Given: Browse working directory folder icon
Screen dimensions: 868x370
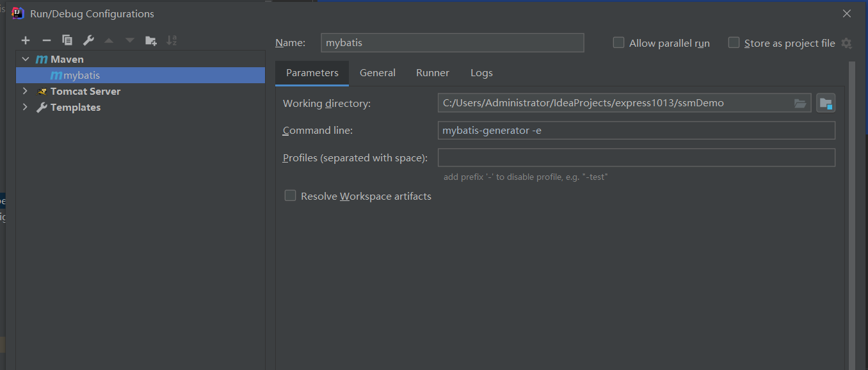Looking at the screenshot, I should pos(800,103).
